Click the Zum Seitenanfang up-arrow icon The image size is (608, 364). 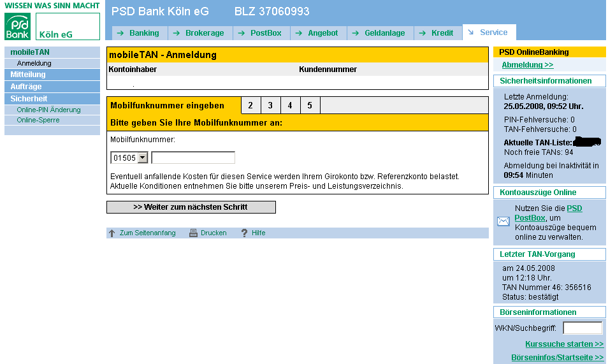(112, 233)
